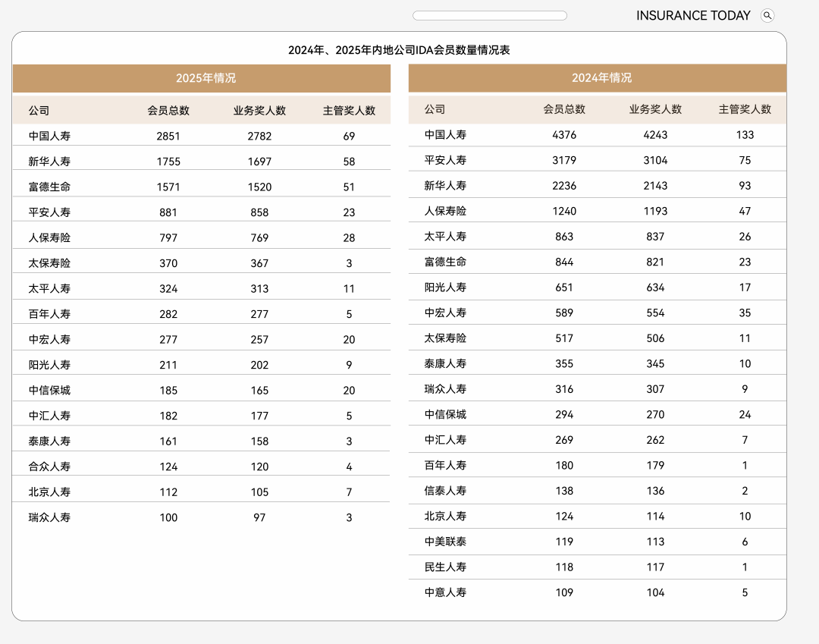Click value 104 in the 2024 table
Viewport: 819px width, 644px height.
point(655,593)
